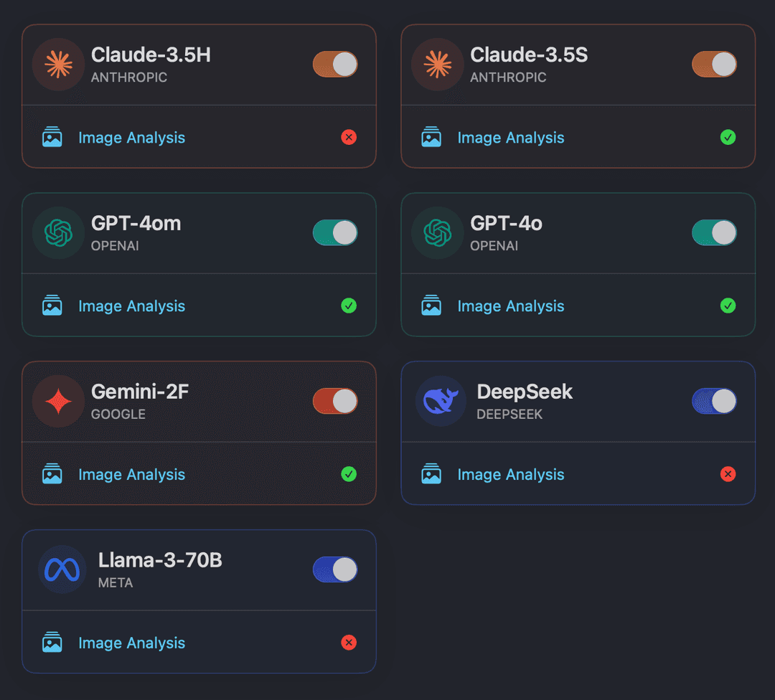Image resolution: width=775 pixels, height=700 pixels.
Task: Click the image icon in the Gemini-2F row
Action: (52, 474)
